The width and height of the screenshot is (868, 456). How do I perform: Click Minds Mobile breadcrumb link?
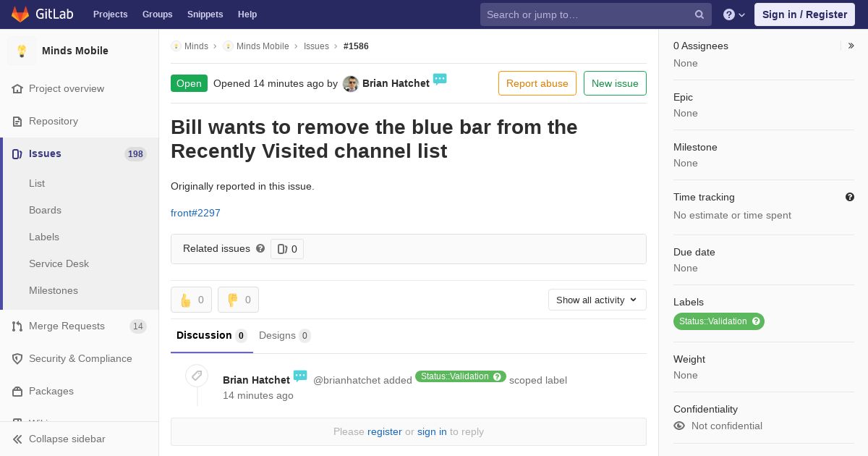[x=263, y=46]
